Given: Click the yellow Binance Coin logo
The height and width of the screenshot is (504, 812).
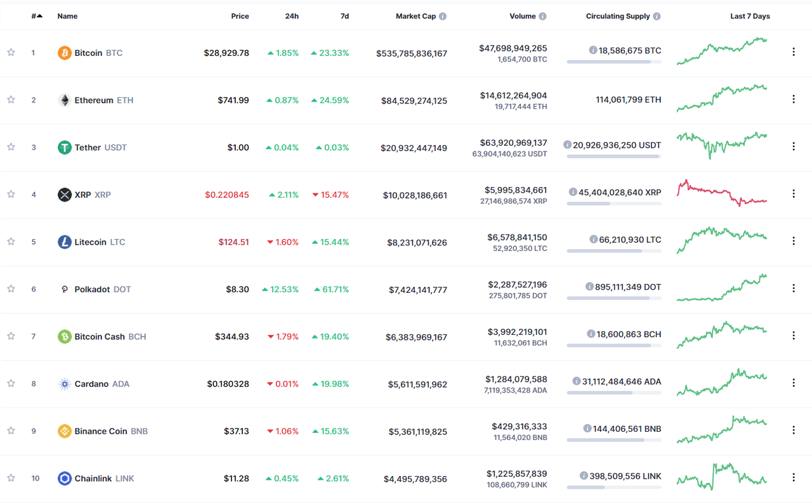Looking at the screenshot, I should point(65,431).
